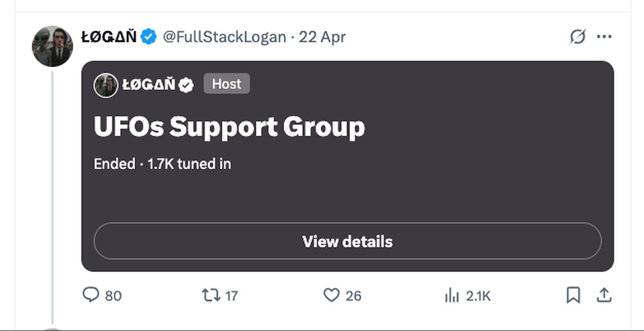Open the UFOs Support Group title
The width and height of the screenshot is (644, 331).
click(229, 126)
